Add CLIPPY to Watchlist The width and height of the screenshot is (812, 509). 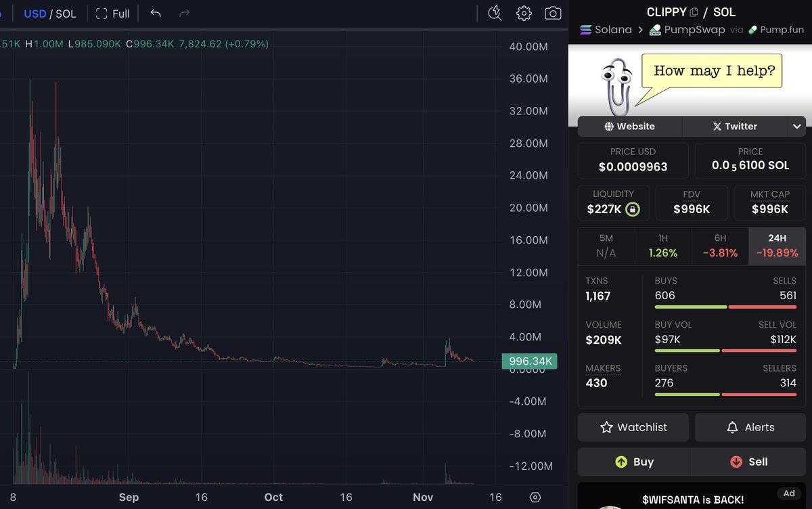pyautogui.click(x=633, y=427)
